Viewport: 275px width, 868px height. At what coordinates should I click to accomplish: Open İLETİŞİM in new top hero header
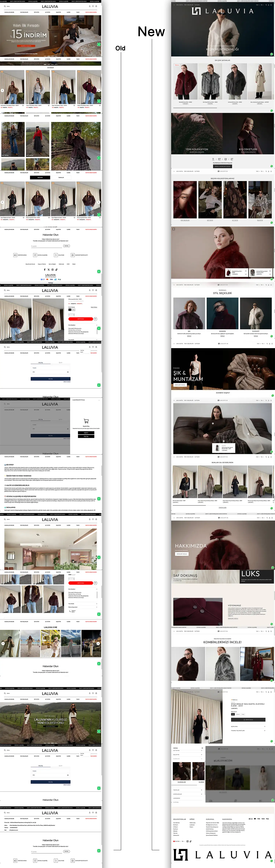coord(197,5)
